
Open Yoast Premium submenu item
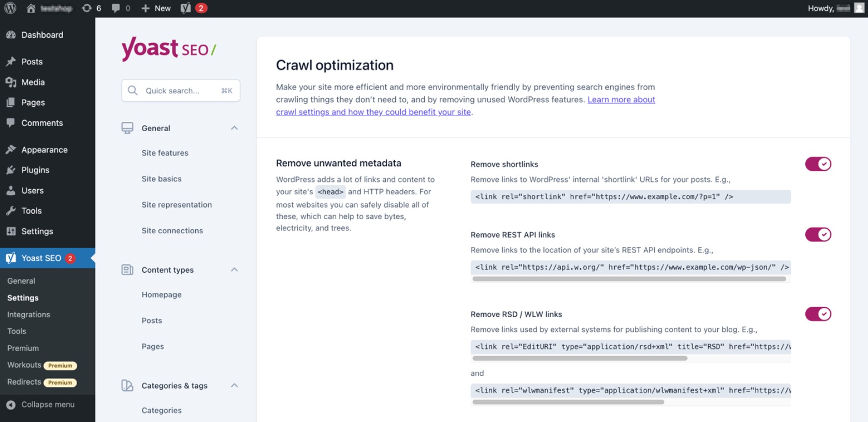point(23,348)
